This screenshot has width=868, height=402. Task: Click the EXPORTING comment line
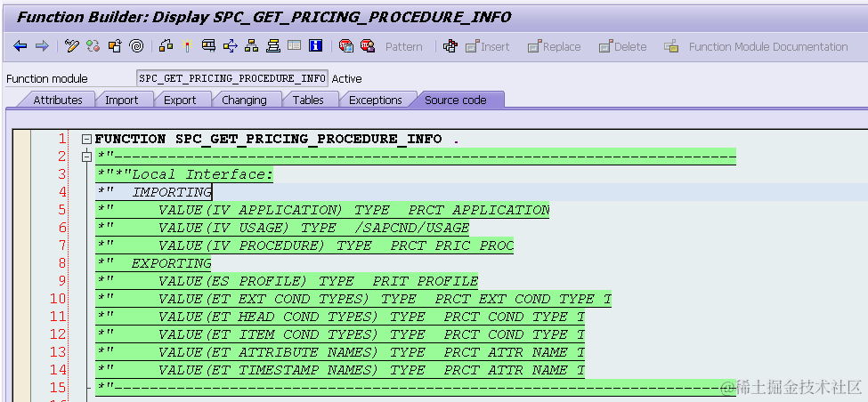(154, 263)
